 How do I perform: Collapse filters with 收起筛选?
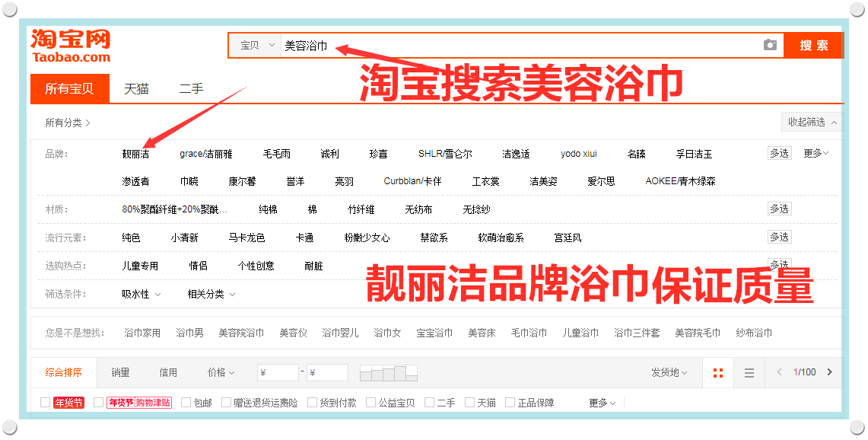(812, 122)
